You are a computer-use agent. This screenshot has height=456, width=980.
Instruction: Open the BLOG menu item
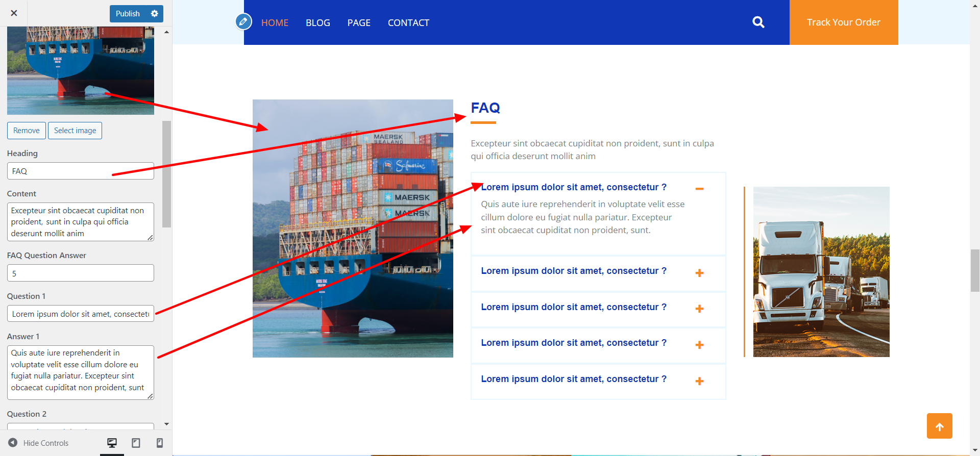(x=318, y=22)
